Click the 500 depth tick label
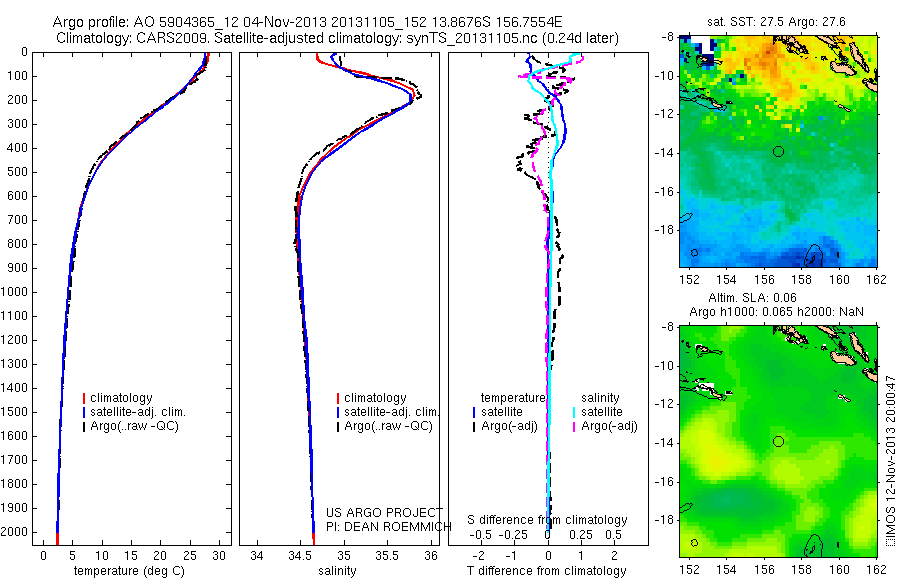This screenshot has height=580, width=900. point(17,172)
